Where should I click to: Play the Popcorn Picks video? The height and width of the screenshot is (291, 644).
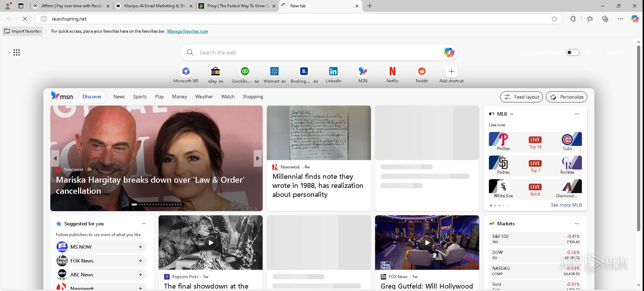point(211,242)
